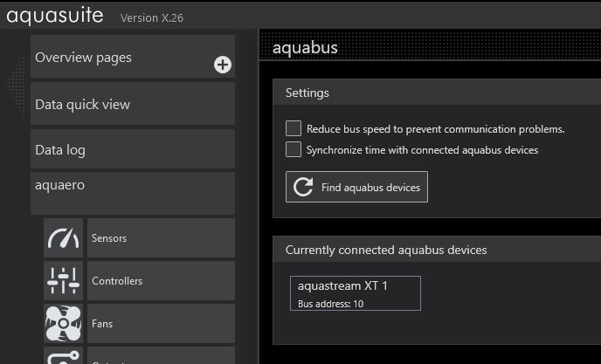Click the Fans fan icon
Image resolution: width=601 pixels, height=364 pixels.
[63, 324]
